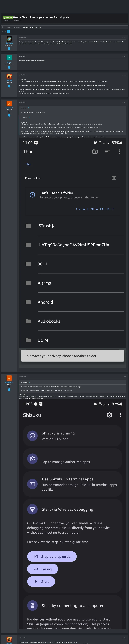Go to page 1 of the thread
129x644 pixels.
click(5, 32)
